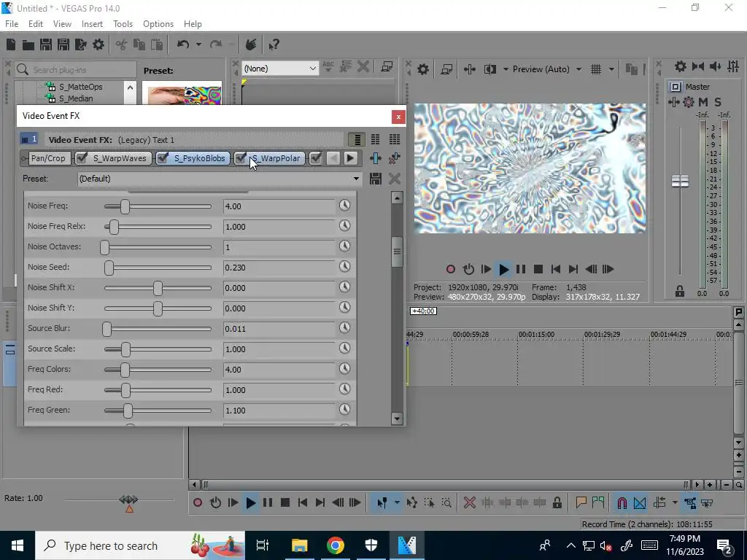
Task: Toggle the S_WarpPolar plug-in checkbox
Action: [x=241, y=158]
